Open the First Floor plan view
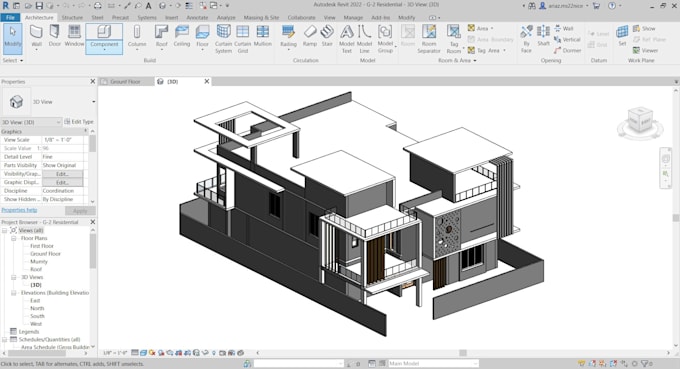 coord(42,246)
